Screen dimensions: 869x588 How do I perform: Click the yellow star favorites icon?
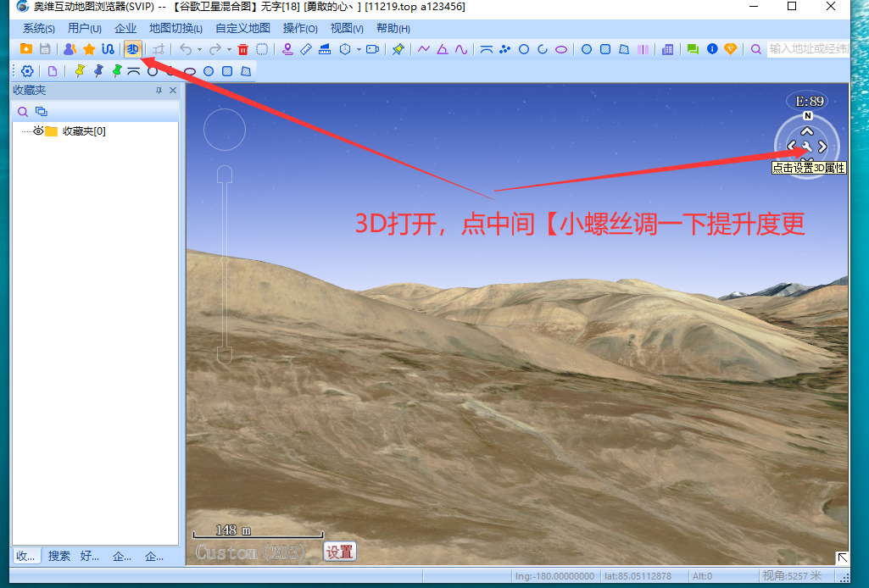coord(89,49)
